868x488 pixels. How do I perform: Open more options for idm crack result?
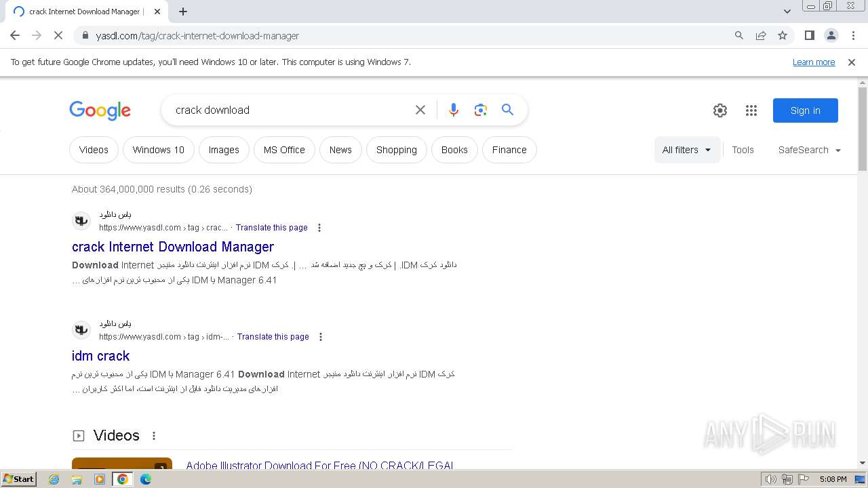click(x=321, y=337)
